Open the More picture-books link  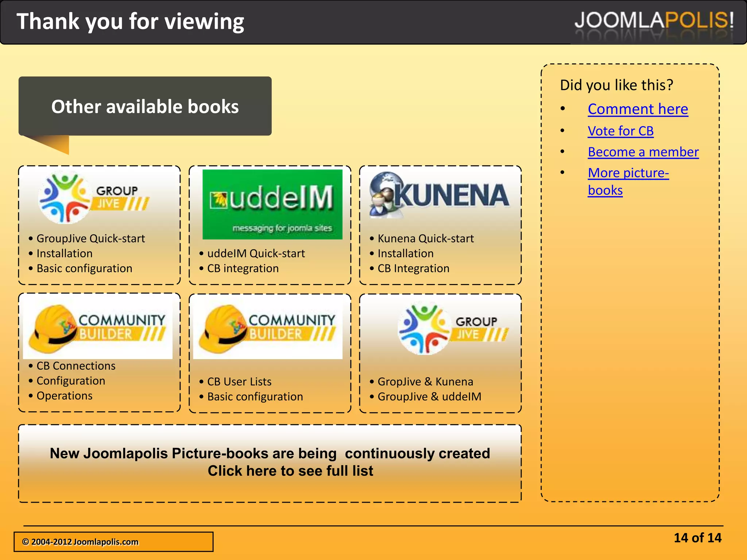[628, 181]
